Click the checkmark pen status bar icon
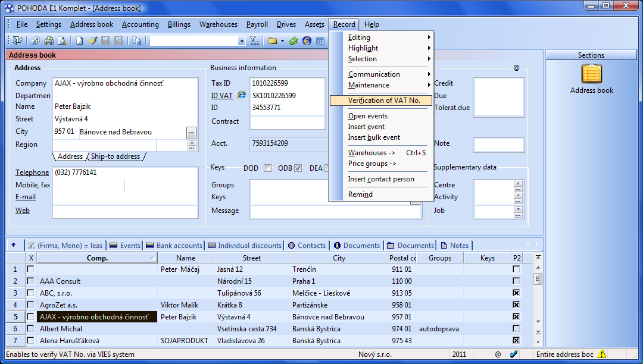The width and height of the screenshot is (643, 364). tap(514, 354)
